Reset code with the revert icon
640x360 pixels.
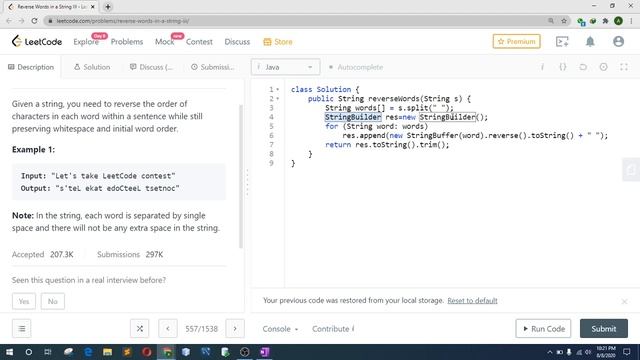pos(583,67)
